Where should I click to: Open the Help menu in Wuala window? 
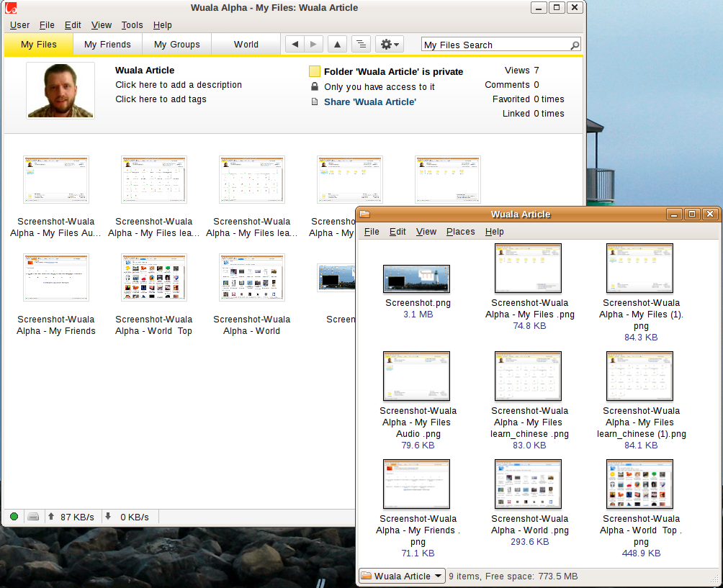162,25
